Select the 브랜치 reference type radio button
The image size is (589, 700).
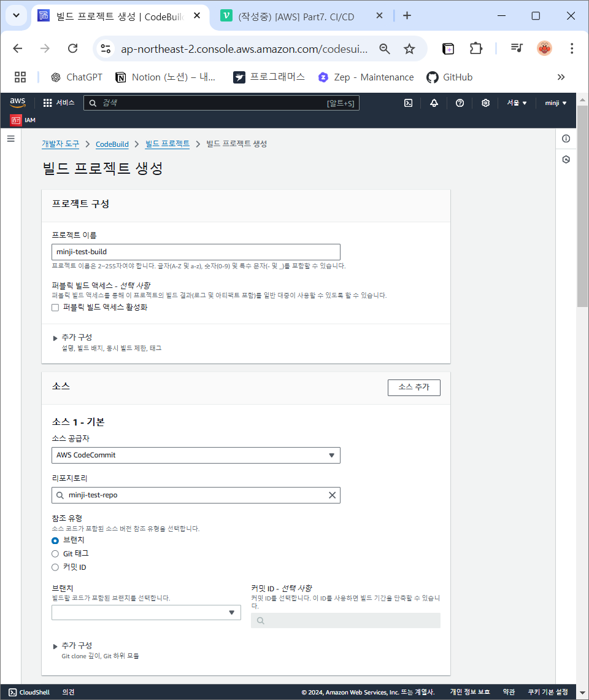55,540
